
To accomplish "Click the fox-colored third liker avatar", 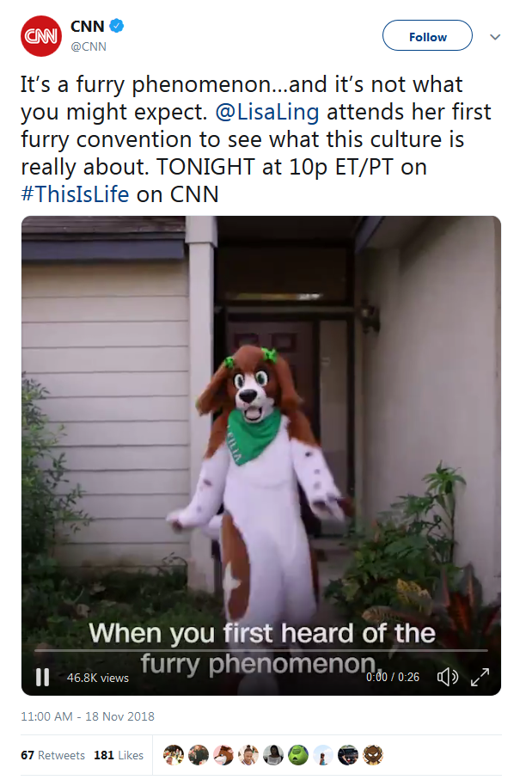I will pos(223,755).
